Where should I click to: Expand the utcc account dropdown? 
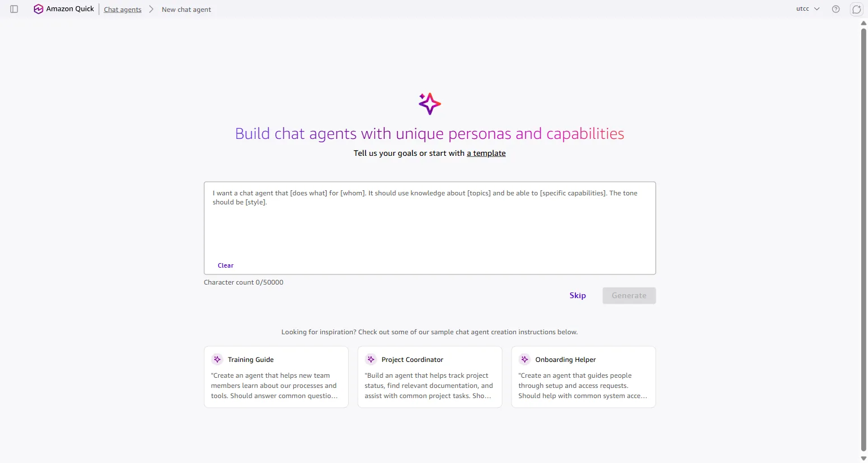[x=808, y=9]
